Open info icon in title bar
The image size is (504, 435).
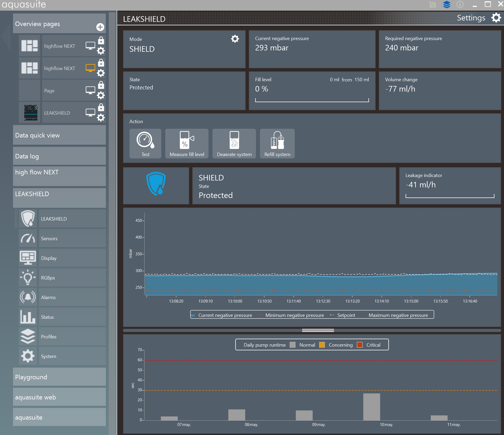tap(460, 5)
